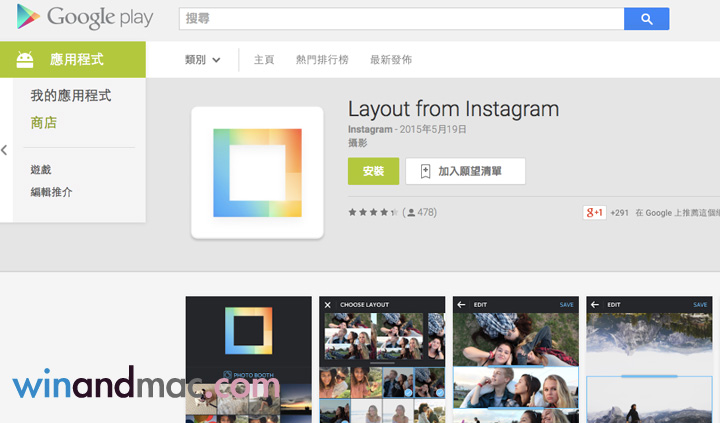This screenshot has width=720, height=423.
Task: Collapse the left sidebar with the arrow
Action: 4,150
